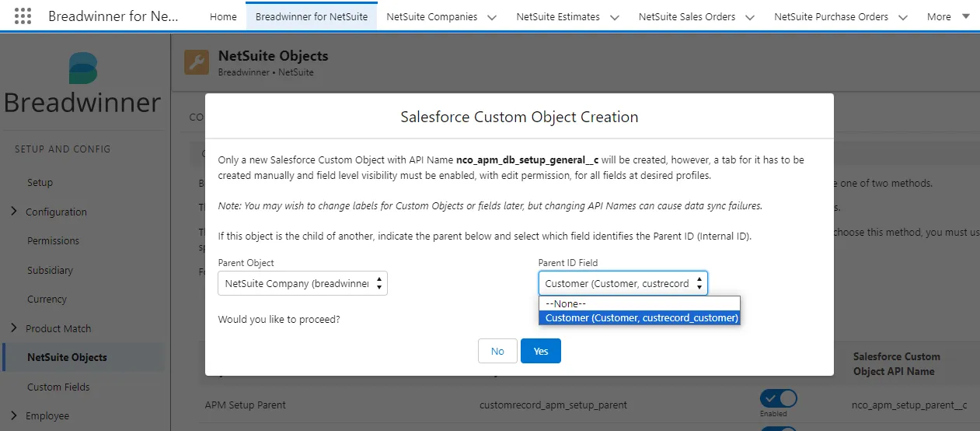Open the Parent Object dropdown

pyautogui.click(x=302, y=283)
